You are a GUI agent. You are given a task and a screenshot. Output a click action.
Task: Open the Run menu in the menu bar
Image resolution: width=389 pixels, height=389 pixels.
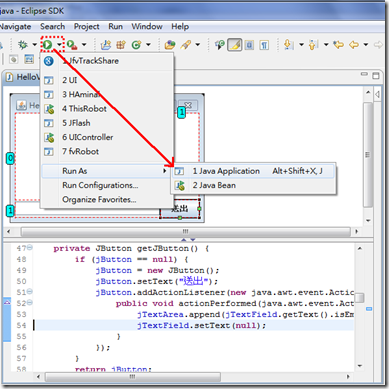[x=115, y=26]
